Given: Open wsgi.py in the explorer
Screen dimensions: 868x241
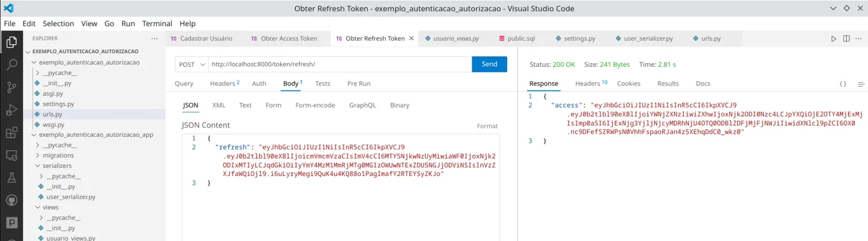Looking at the screenshot, I should point(53,125).
